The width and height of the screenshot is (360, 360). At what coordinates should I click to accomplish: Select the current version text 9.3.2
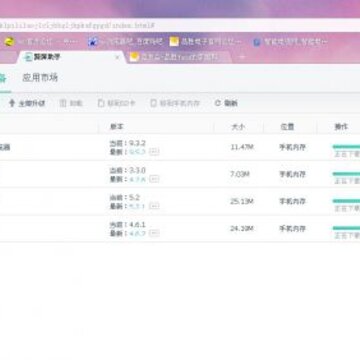click(x=138, y=143)
